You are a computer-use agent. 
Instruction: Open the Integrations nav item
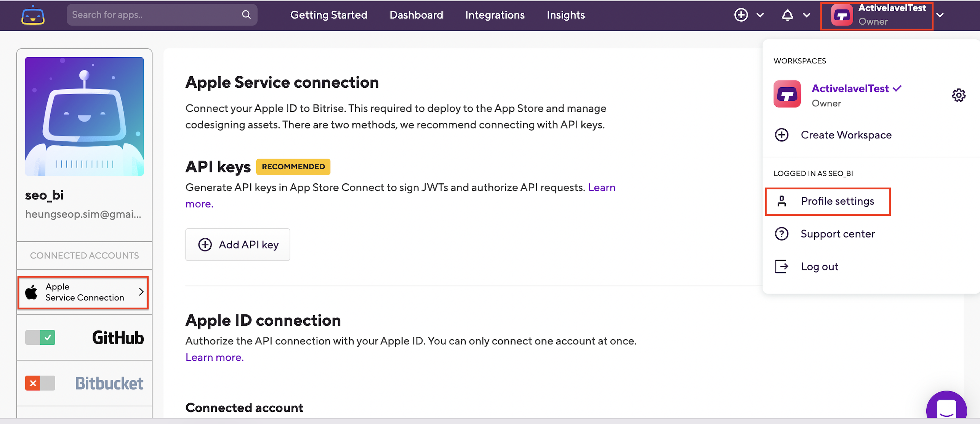[495, 15]
